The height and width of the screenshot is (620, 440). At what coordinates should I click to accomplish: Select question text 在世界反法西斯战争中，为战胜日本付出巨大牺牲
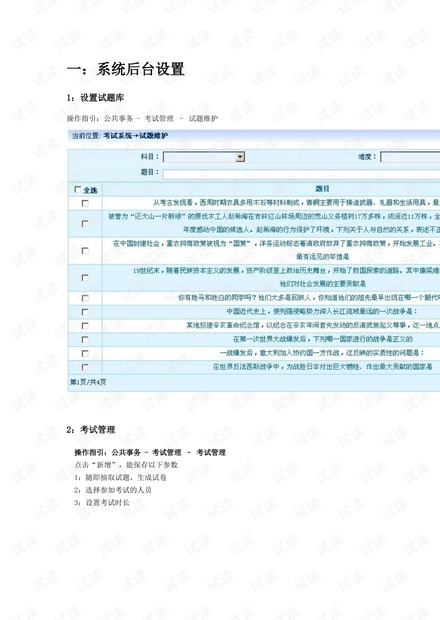pos(287,367)
